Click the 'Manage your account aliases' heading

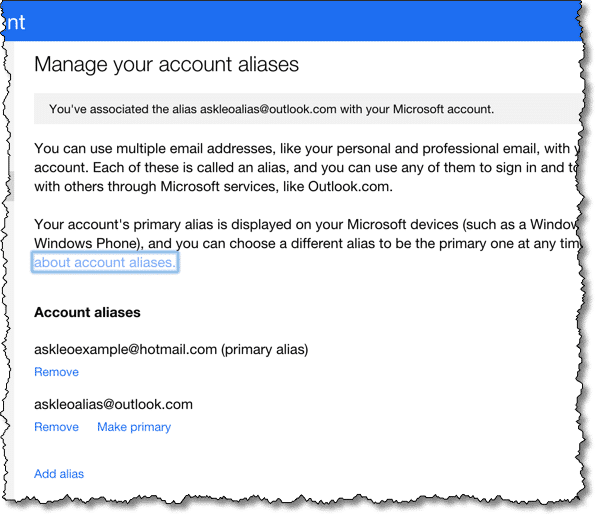166,64
